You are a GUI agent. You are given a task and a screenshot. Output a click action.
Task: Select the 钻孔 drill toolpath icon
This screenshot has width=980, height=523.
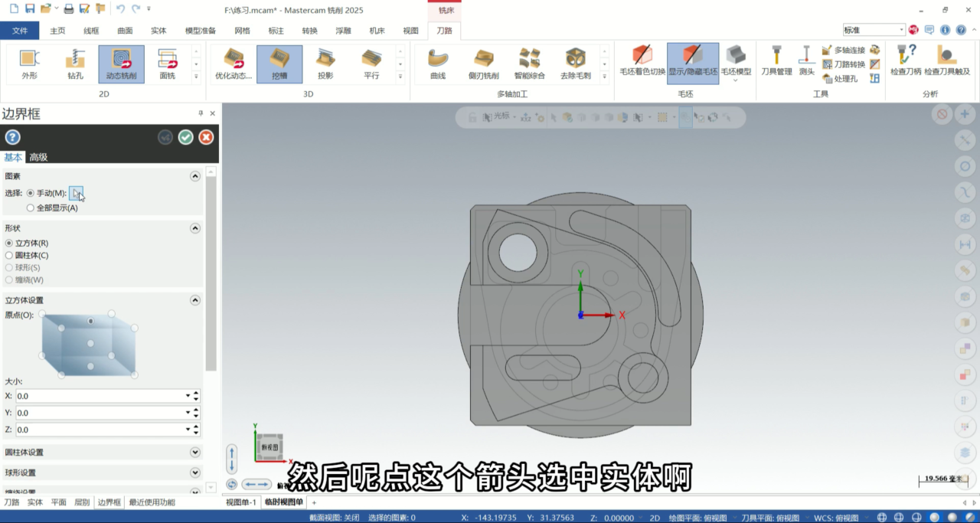coord(75,64)
